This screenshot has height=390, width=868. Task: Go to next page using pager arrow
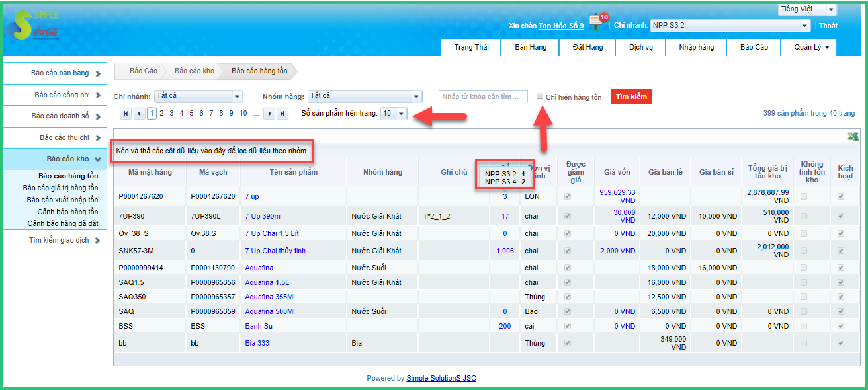(269, 114)
